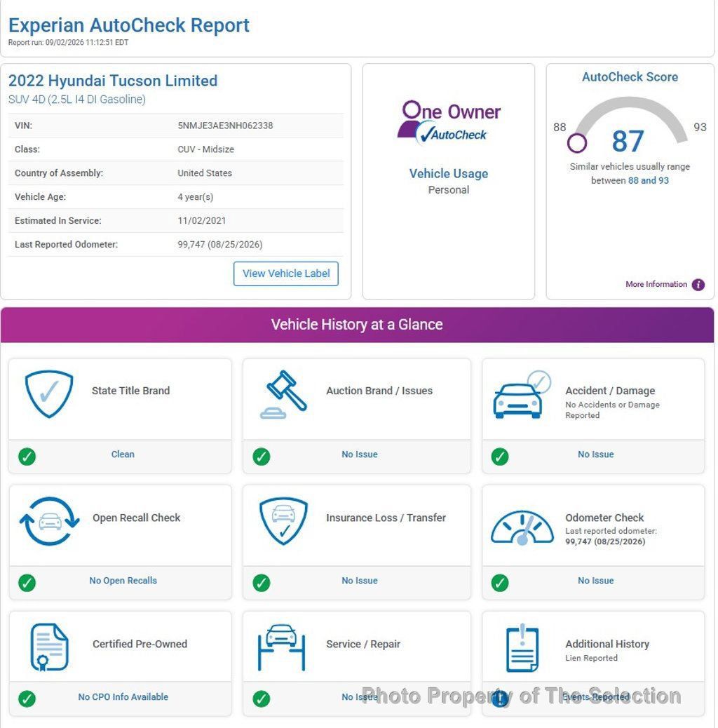Screen dimensions: 718x728
Task: Click the Certified Pre-Owned document icon
Action: coord(49,647)
